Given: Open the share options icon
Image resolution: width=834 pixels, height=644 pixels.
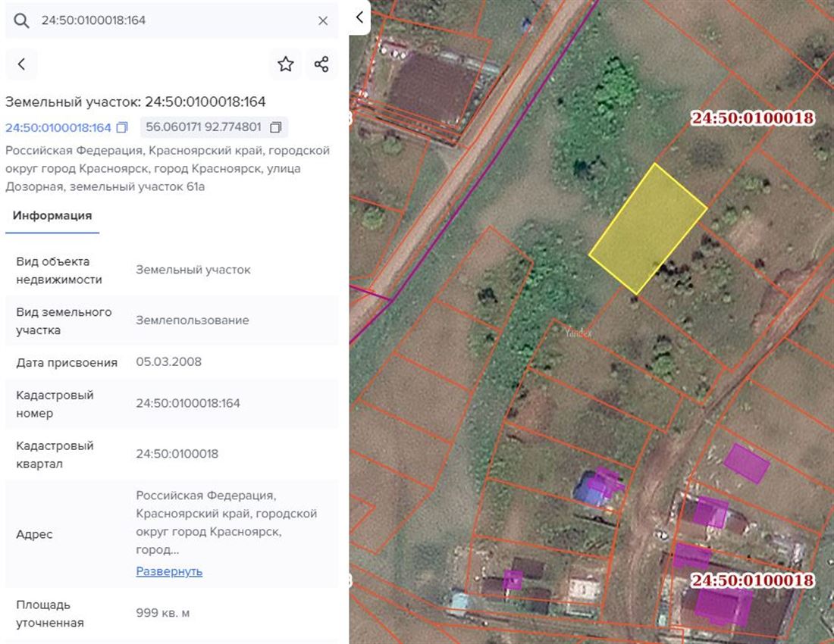Looking at the screenshot, I should tap(321, 64).
